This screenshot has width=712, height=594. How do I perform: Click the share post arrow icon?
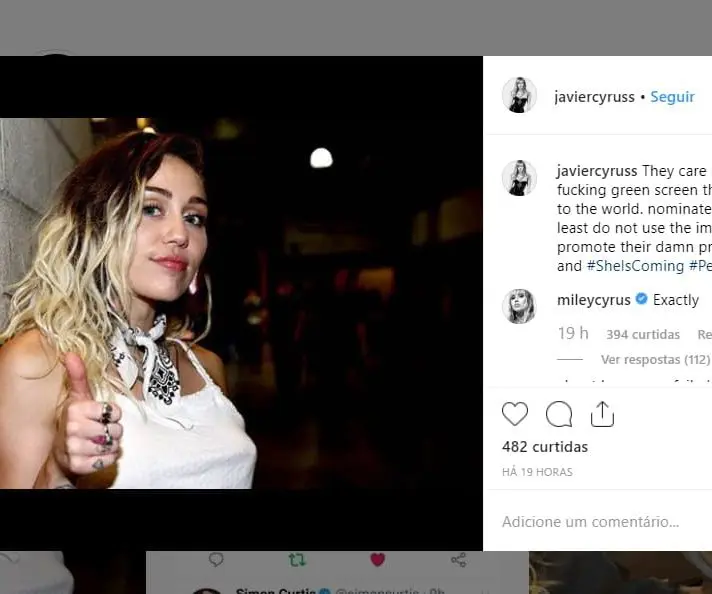click(x=602, y=414)
